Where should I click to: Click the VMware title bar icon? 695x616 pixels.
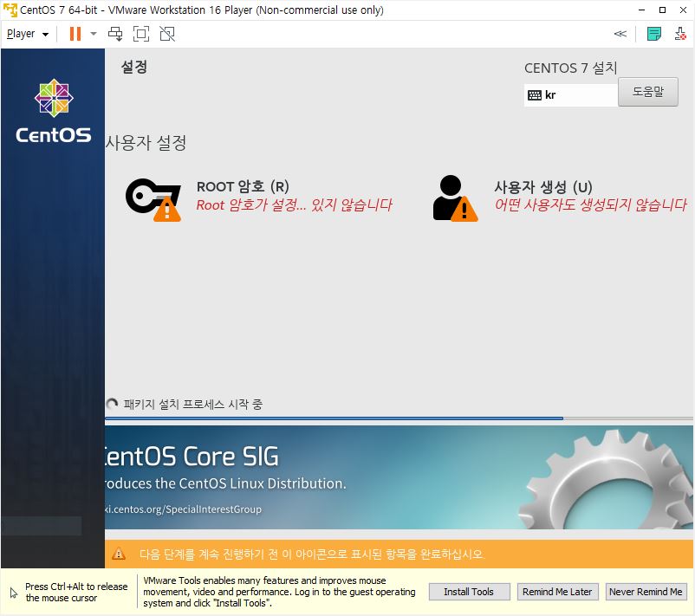tap(10, 10)
